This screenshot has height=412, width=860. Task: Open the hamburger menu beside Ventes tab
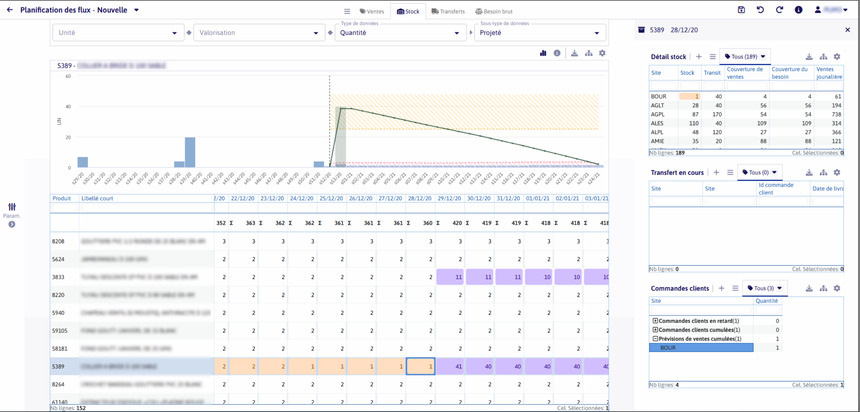(x=347, y=11)
